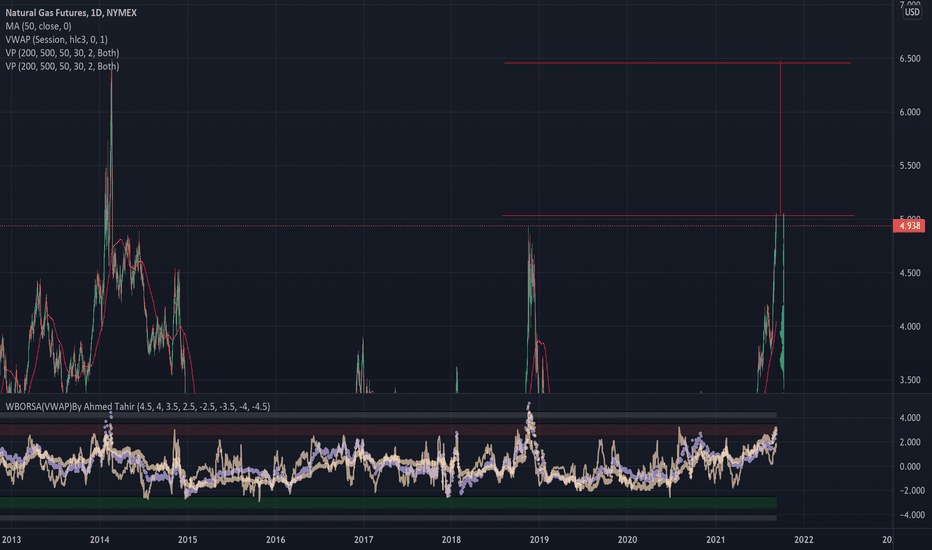Click the red 4.938 current price label

point(909,226)
